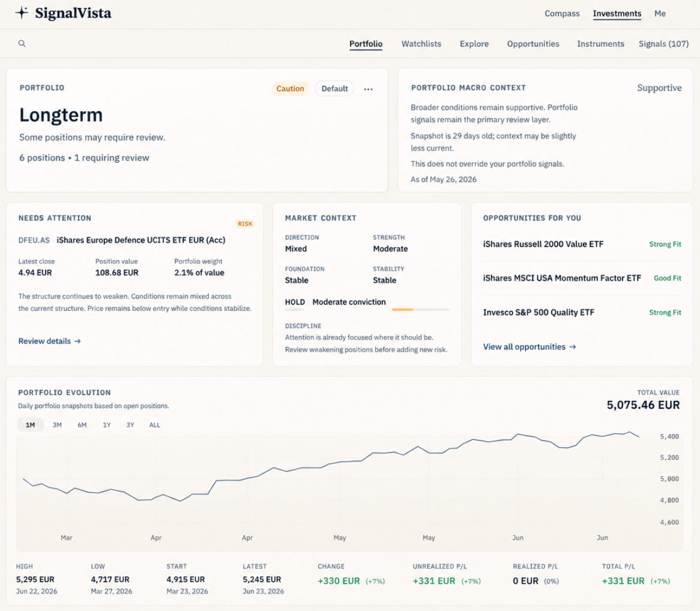Viewport: 700px width, 611px height.
Task: Open iShares Russell 2000 Value ETF opportunity
Action: (x=582, y=244)
